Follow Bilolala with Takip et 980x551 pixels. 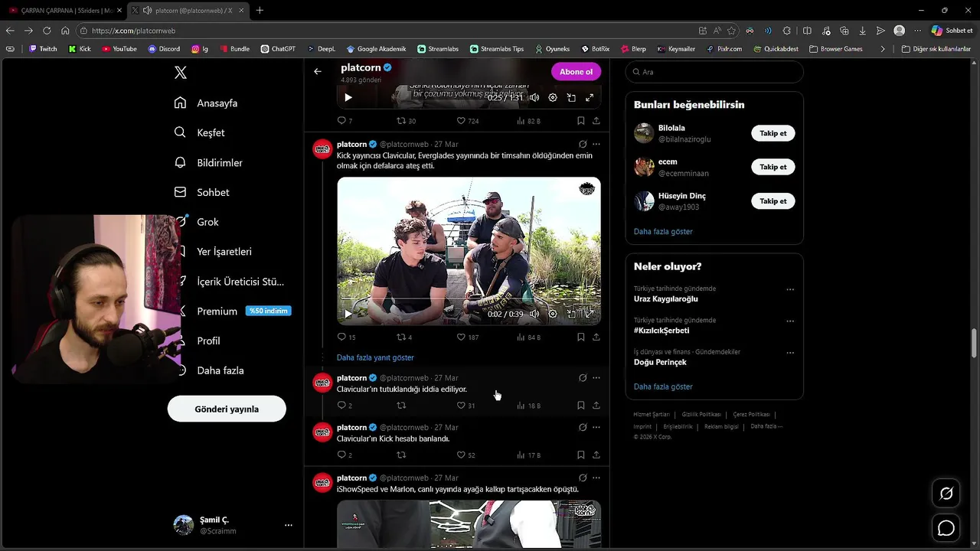pyautogui.click(x=773, y=133)
